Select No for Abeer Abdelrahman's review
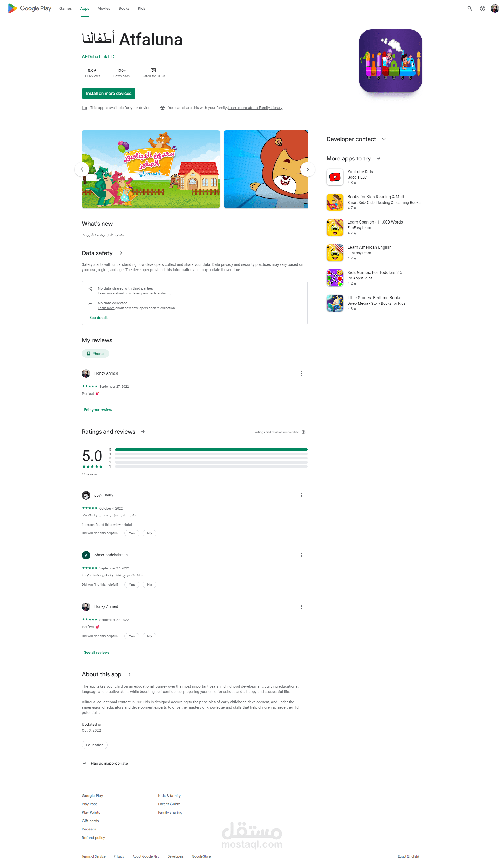The width and height of the screenshot is (504, 867). tap(149, 585)
